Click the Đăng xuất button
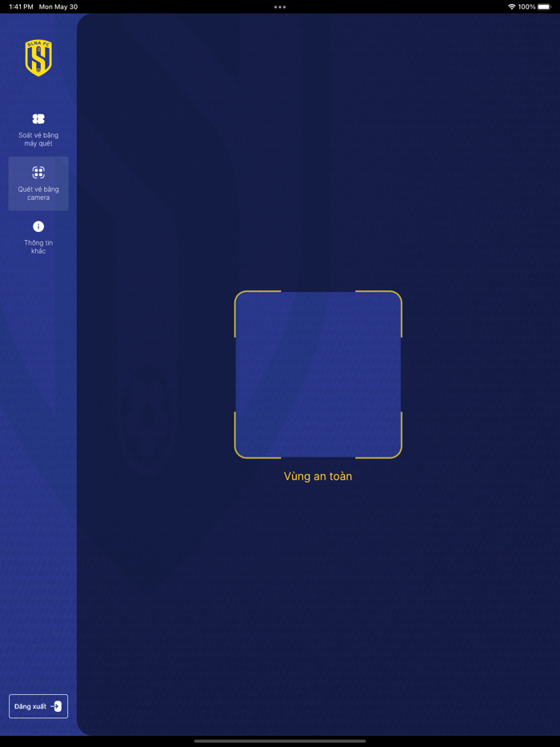560x747 pixels. tap(38, 706)
